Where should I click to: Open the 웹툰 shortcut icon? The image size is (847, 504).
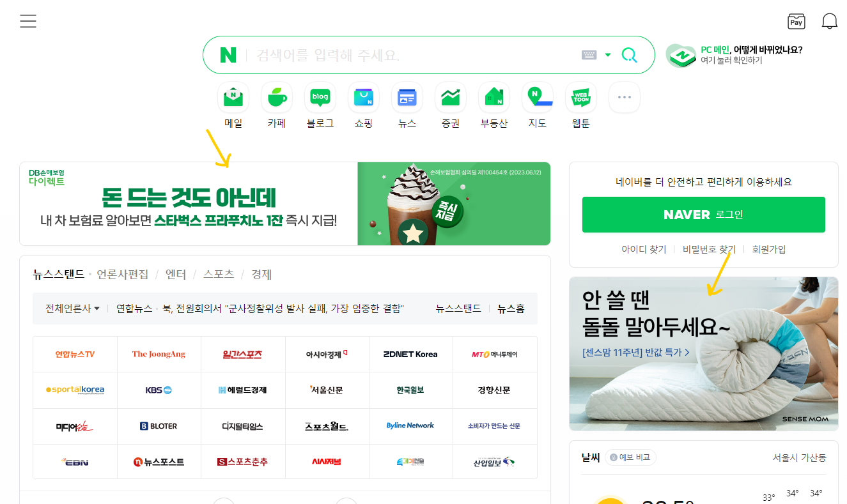pyautogui.click(x=581, y=97)
